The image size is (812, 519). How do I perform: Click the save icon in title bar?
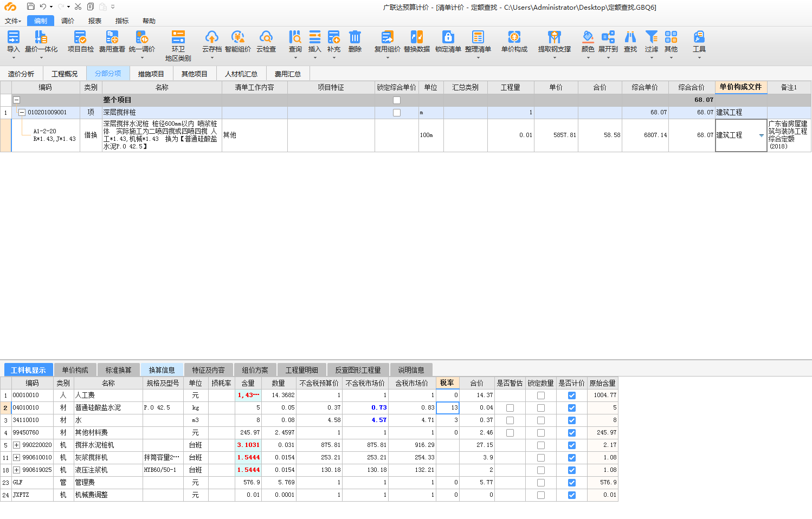tap(31, 7)
